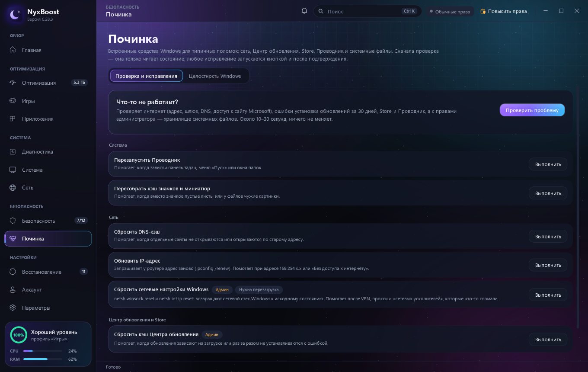Click Повысить права button

pyautogui.click(x=504, y=11)
